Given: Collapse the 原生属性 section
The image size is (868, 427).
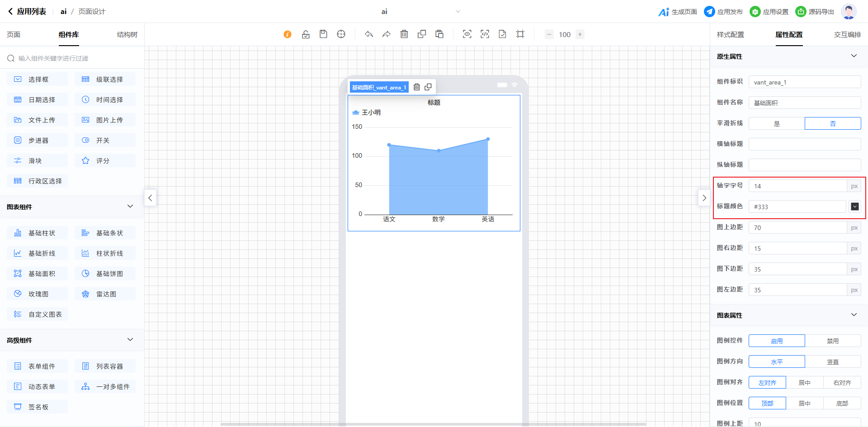Looking at the screenshot, I should coord(854,56).
